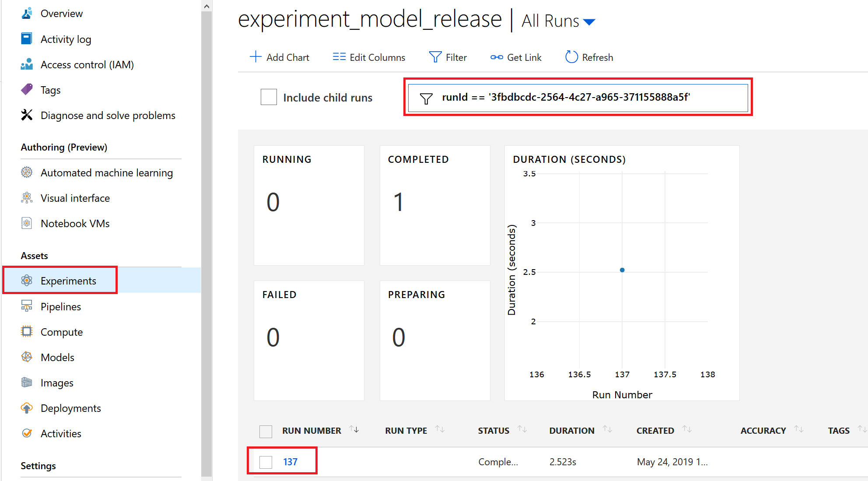The height and width of the screenshot is (481, 868).
Task: Open the Edit Columns option
Action: [369, 57]
